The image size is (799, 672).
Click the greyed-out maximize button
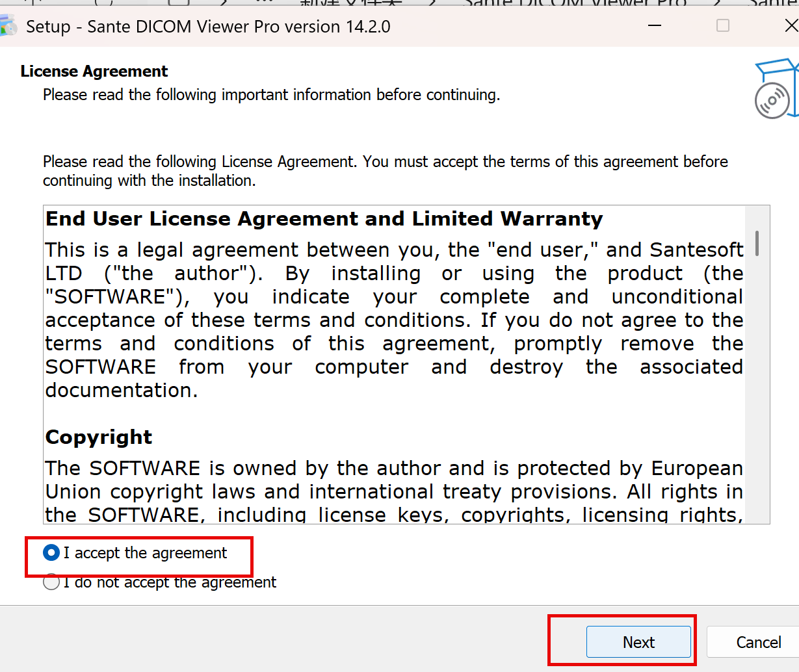(x=722, y=26)
